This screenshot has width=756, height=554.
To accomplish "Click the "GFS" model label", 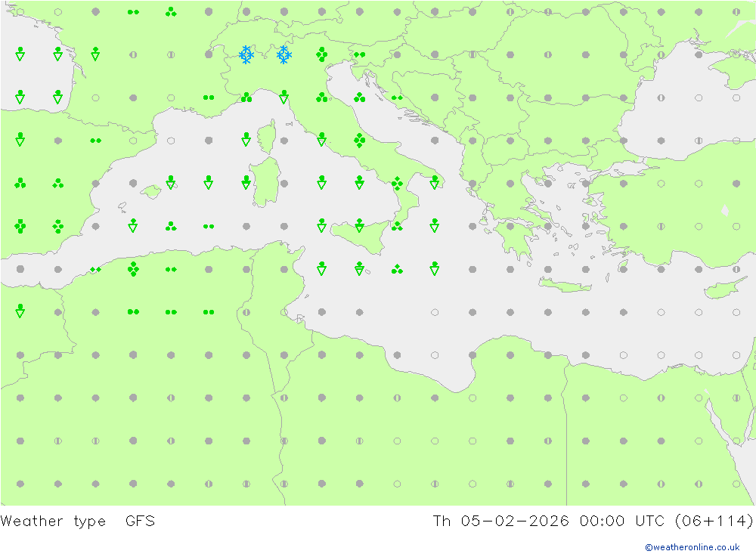I will tap(141, 521).
